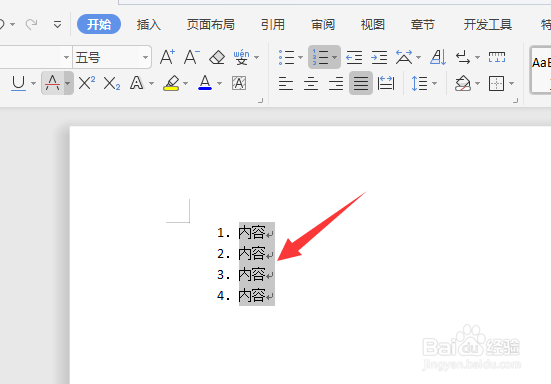The width and height of the screenshot is (551, 384).
Task: Open the 审阅 tab
Action: coord(323,24)
